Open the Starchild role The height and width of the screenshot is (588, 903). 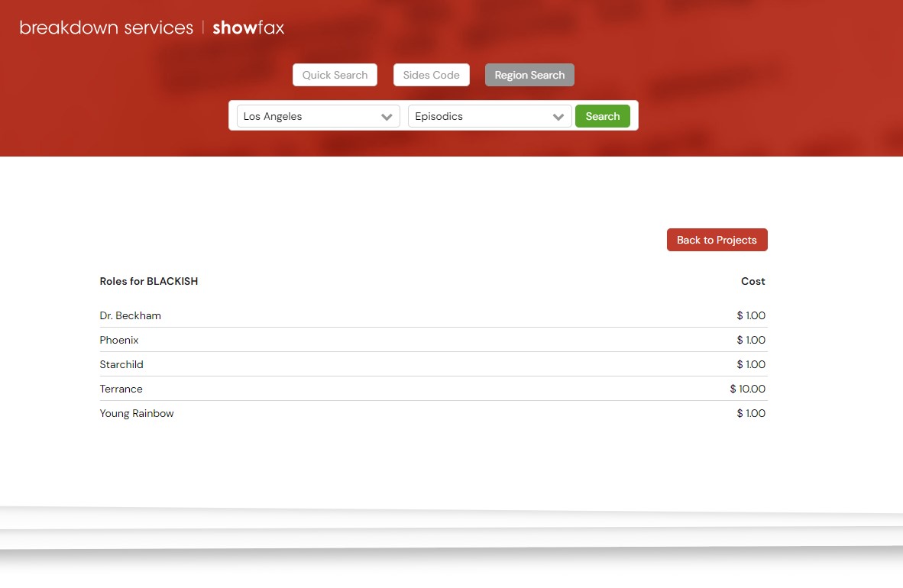tap(121, 364)
